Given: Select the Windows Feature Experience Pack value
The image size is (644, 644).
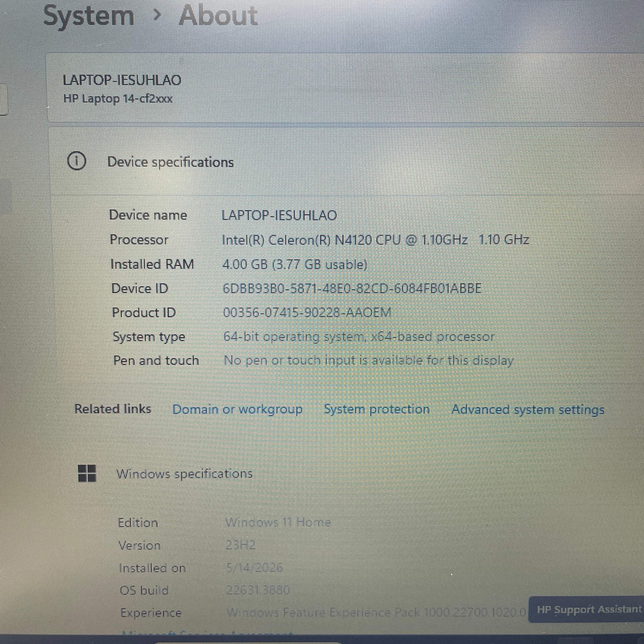Looking at the screenshot, I should (x=376, y=612).
